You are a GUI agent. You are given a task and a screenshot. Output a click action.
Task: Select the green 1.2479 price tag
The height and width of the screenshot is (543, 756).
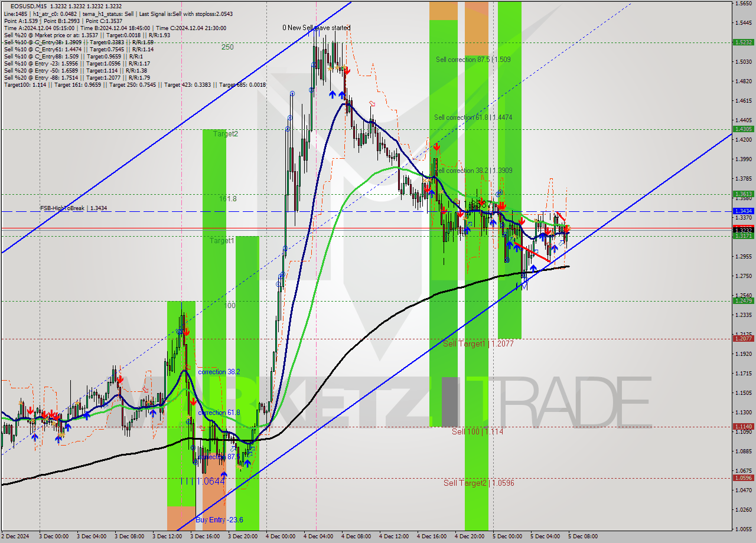click(x=742, y=301)
